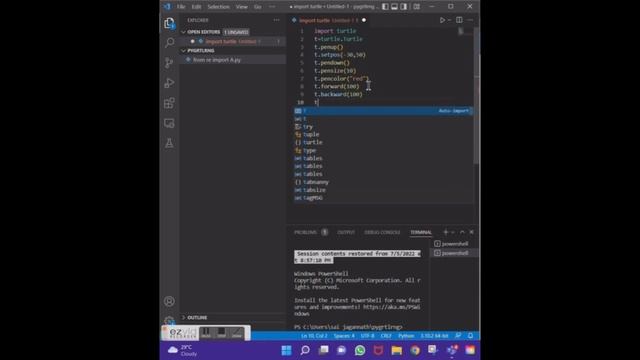Open notifications bell in status bar

point(470,336)
